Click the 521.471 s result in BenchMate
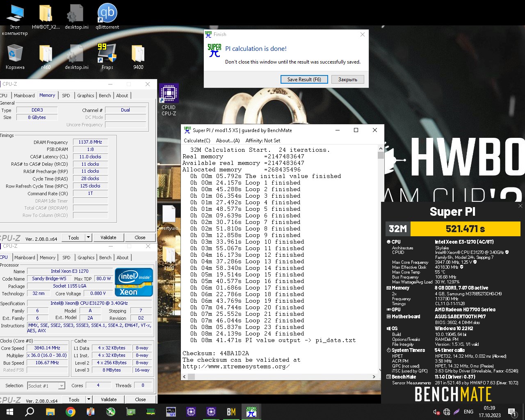The height and width of the screenshot is (420, 525). 465,229
